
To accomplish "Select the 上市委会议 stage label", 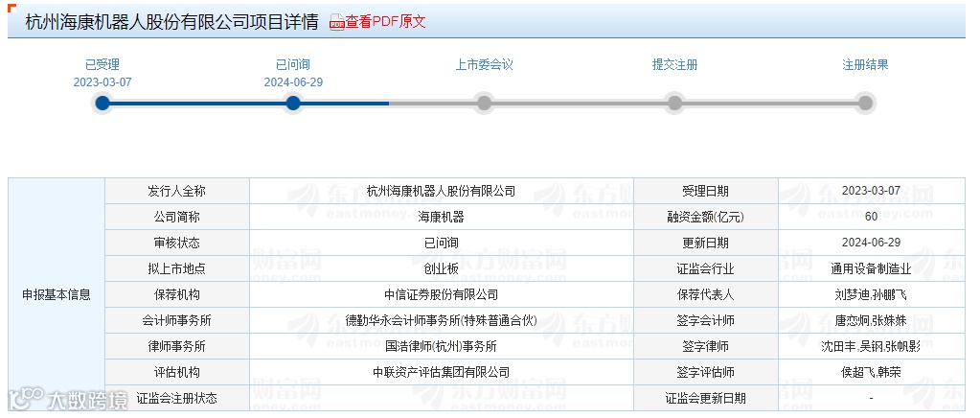I will [x=485, y=64].
